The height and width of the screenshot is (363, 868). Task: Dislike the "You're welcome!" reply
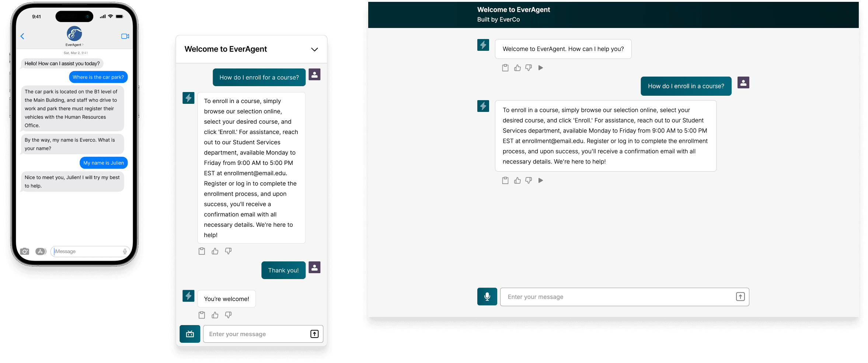[x=228, y=315]
